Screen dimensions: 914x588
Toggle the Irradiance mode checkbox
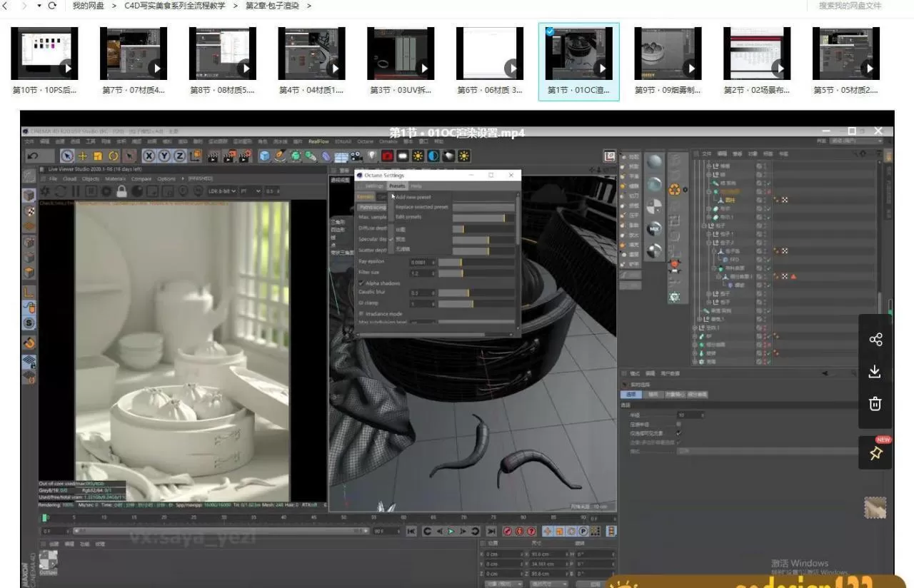pos(361,313)
